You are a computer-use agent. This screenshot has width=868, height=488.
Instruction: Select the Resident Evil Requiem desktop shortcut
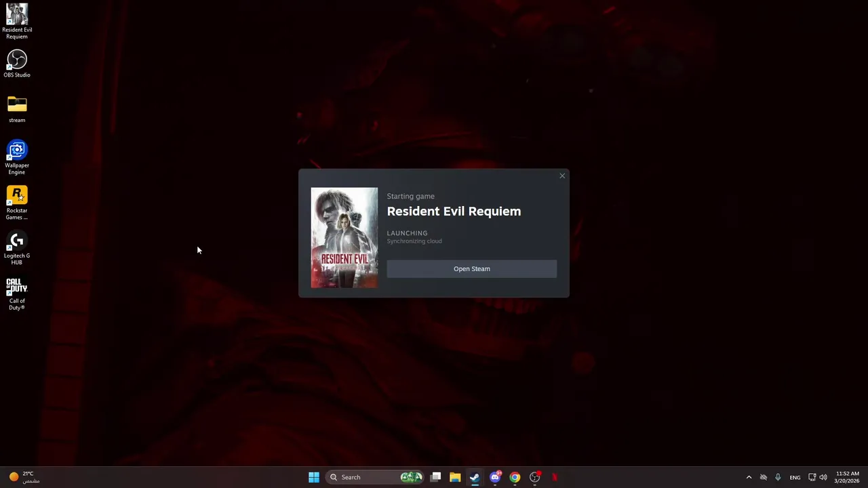pos(17,22)
